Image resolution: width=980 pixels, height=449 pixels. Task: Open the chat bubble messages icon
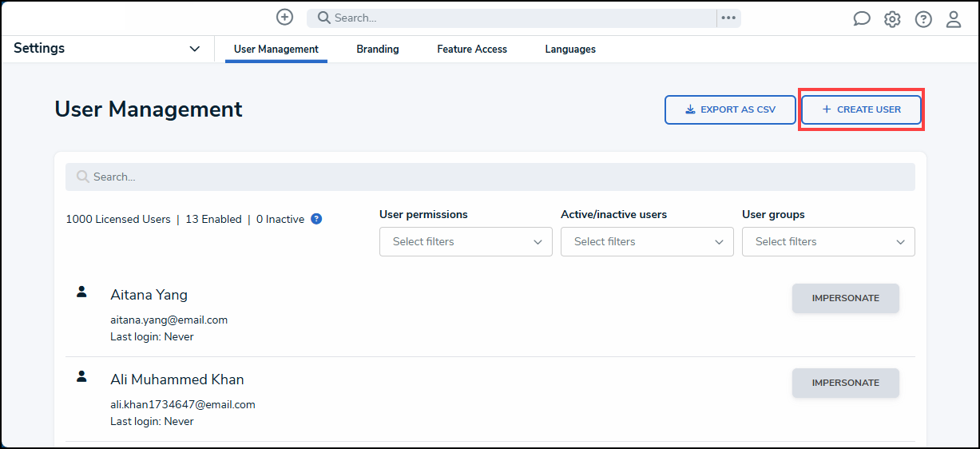coord(862,19)
